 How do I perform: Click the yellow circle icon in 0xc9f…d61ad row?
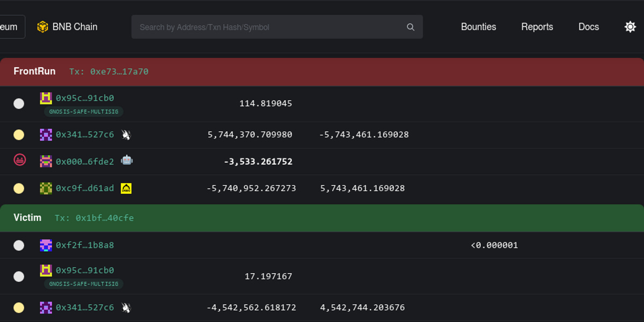pos(19,188)
